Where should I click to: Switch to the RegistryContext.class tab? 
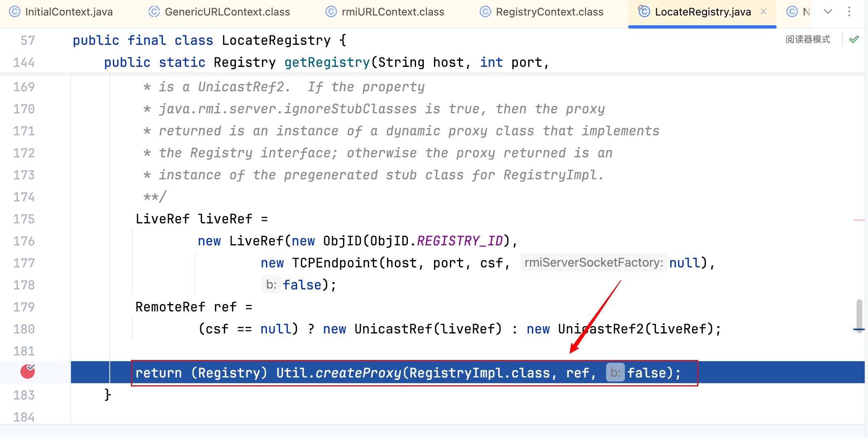coord(549,12)
